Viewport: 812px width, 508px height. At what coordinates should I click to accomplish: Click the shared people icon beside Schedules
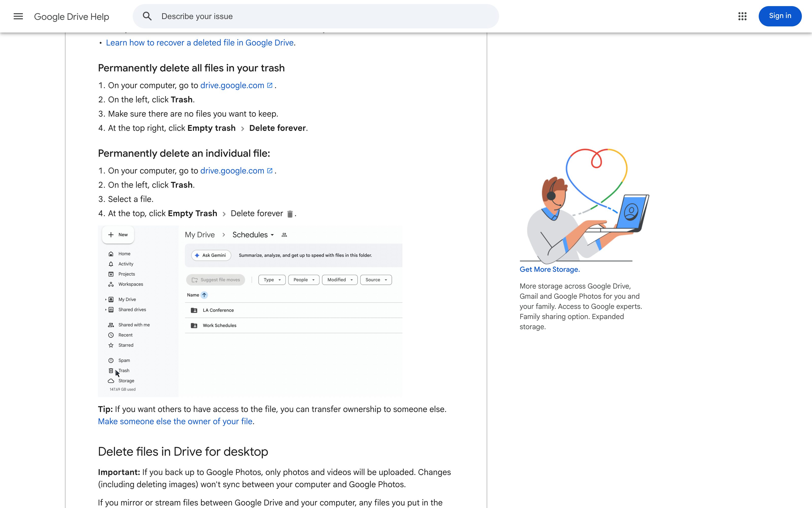tap(284, 235)
